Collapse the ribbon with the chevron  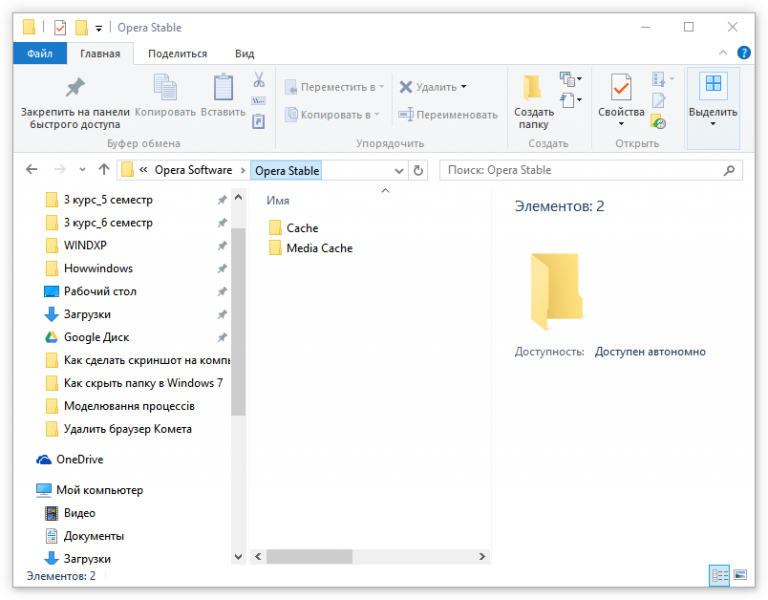point(722,53)
